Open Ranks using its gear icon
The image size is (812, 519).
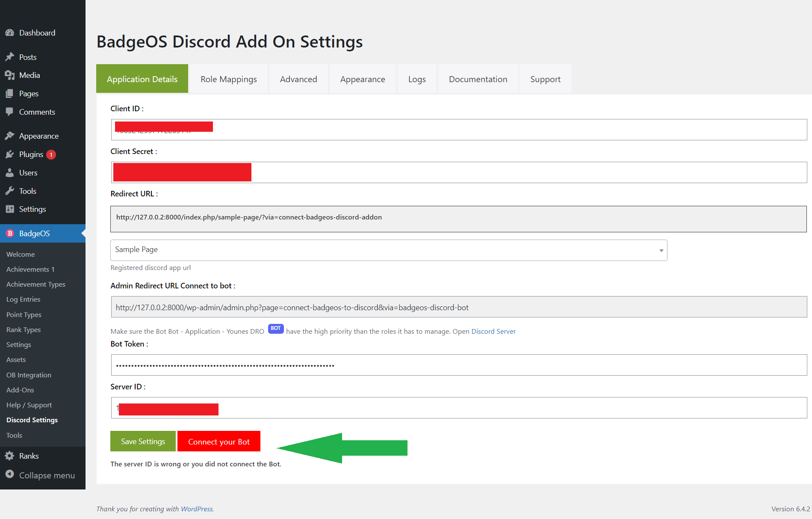[10, 456]
